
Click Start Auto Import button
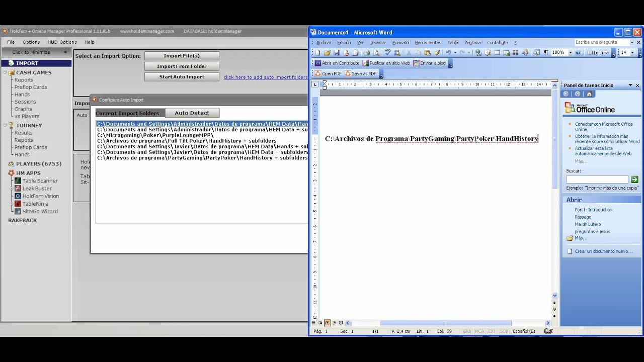point(182,77)
